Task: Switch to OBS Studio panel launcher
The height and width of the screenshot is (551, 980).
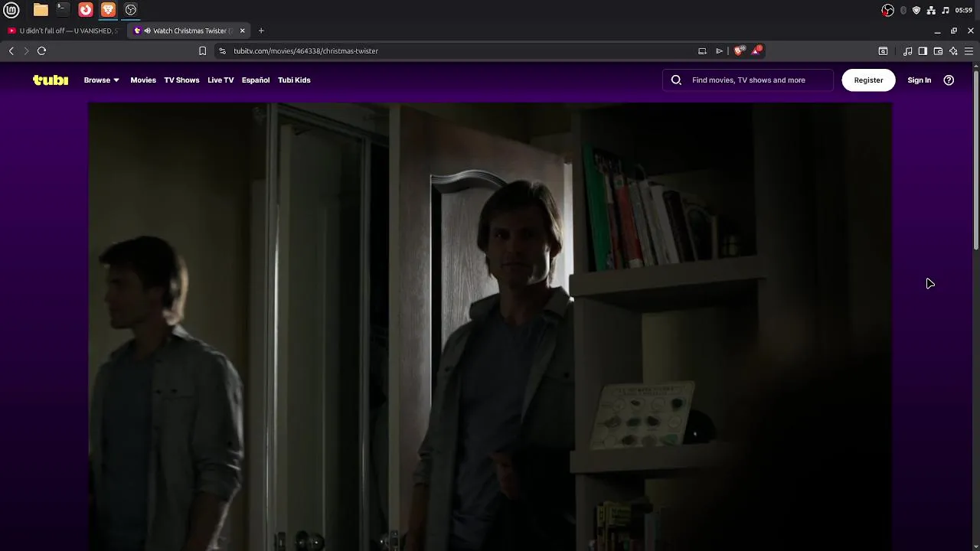Action: (x=131, y=10)
